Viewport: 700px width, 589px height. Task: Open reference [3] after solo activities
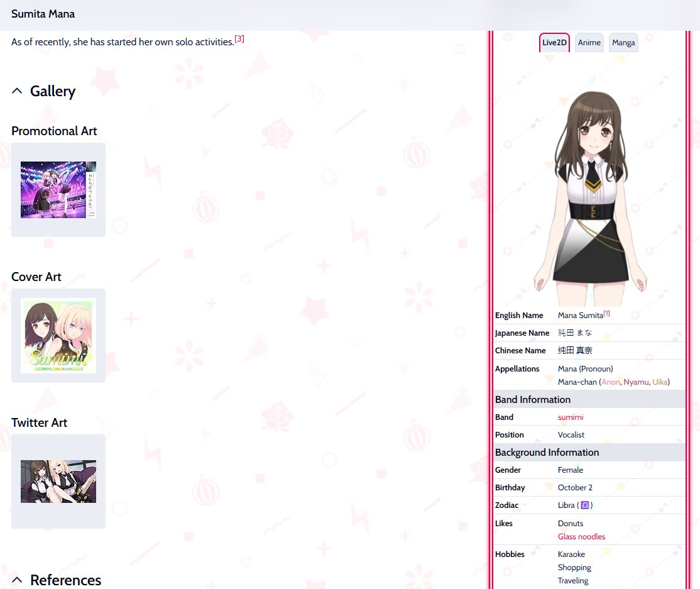[239, 39]
